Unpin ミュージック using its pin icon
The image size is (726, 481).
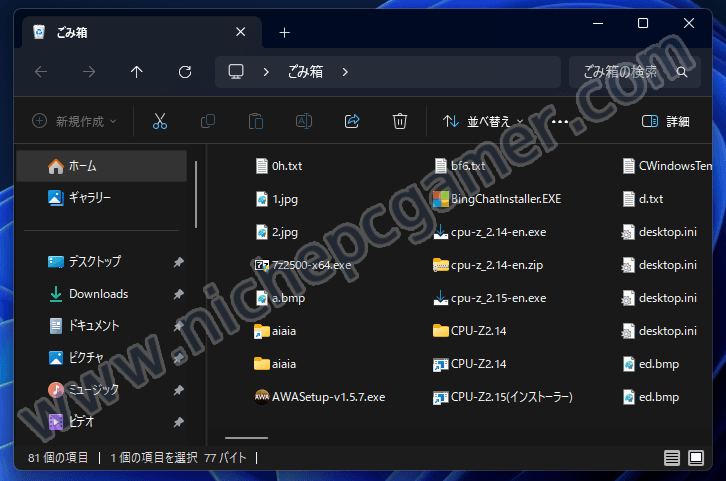[x=178, y=390]
